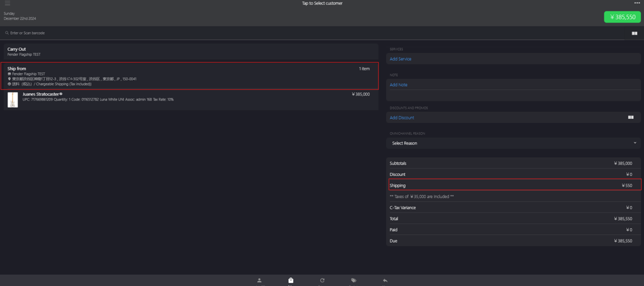Viewport: 644px width, 286px height.
Task: Open the customer person icon in bottom bar
Action: click(259, 280)
